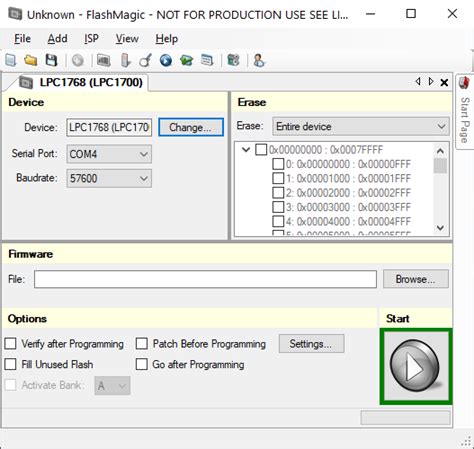Click the Firmware File path input field
Image resolution: width=474 pixels, height=449 pixels.
point(205,279)
